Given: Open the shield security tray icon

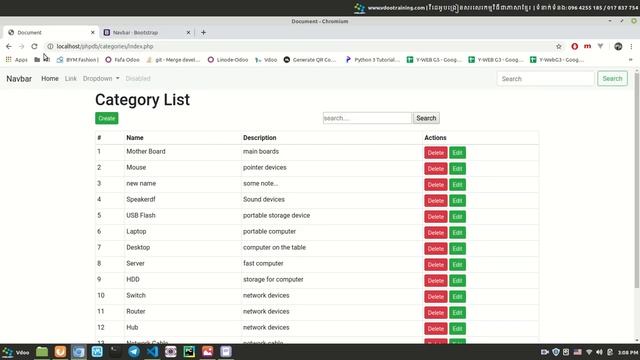Looking at the screenshot, I should pos(556,352).
